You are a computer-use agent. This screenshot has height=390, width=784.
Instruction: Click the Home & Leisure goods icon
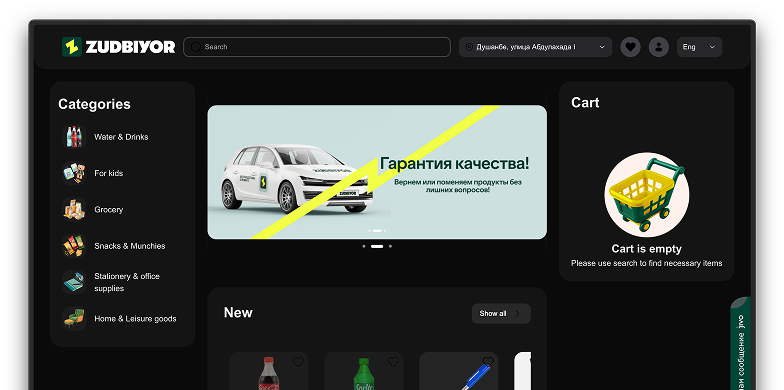point(74,318)
